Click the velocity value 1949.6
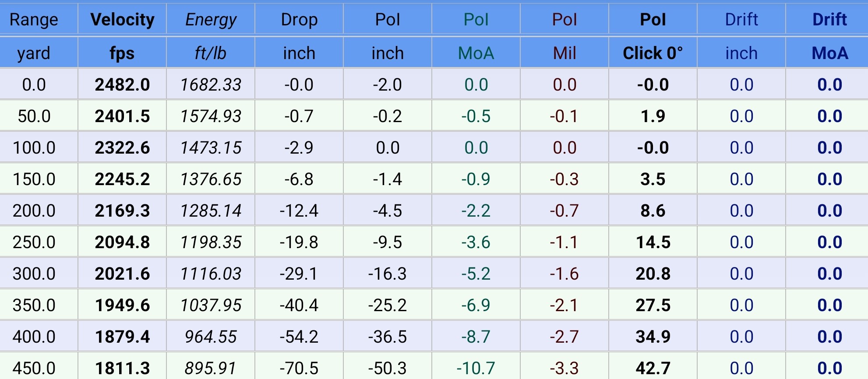This screenshot has width=868, height=379. (122, 305)
